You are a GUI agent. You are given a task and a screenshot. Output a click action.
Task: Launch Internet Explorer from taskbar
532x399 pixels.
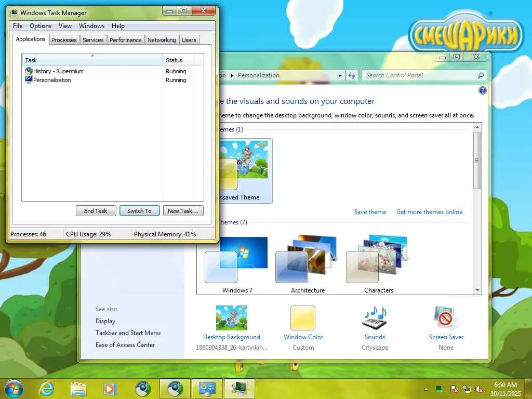click(x=46, y=389)
